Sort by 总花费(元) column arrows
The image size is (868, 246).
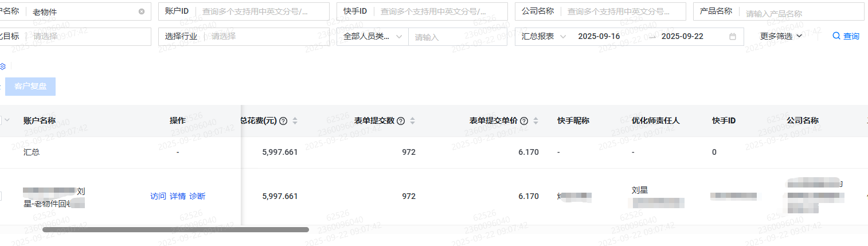tap(295, 121)
